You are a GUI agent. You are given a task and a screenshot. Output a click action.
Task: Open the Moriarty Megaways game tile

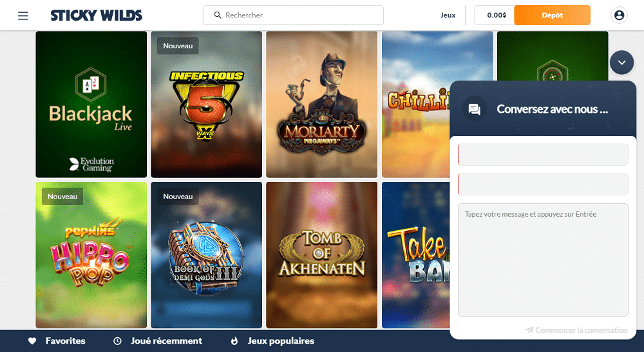(x=321, y=104)
